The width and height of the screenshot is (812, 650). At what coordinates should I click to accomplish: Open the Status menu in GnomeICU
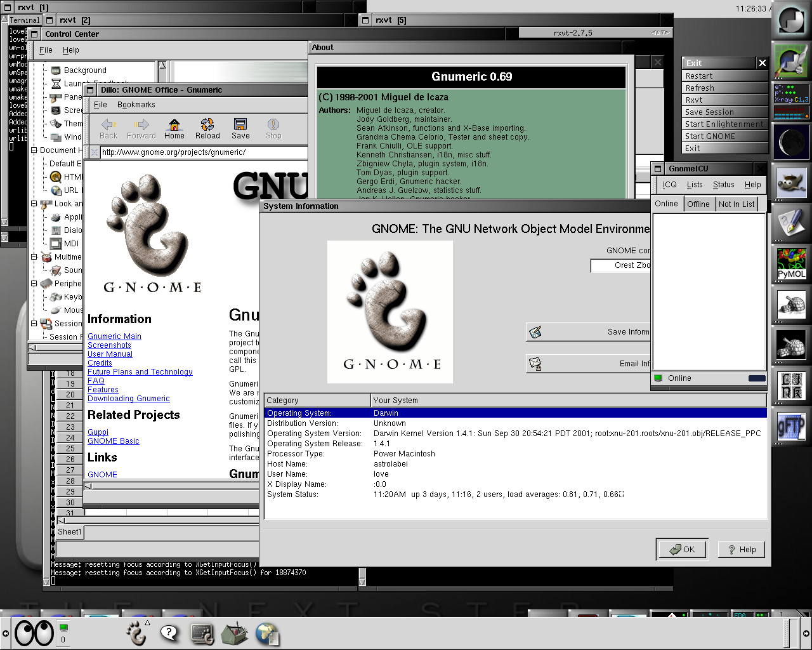[x=723, y=185]
